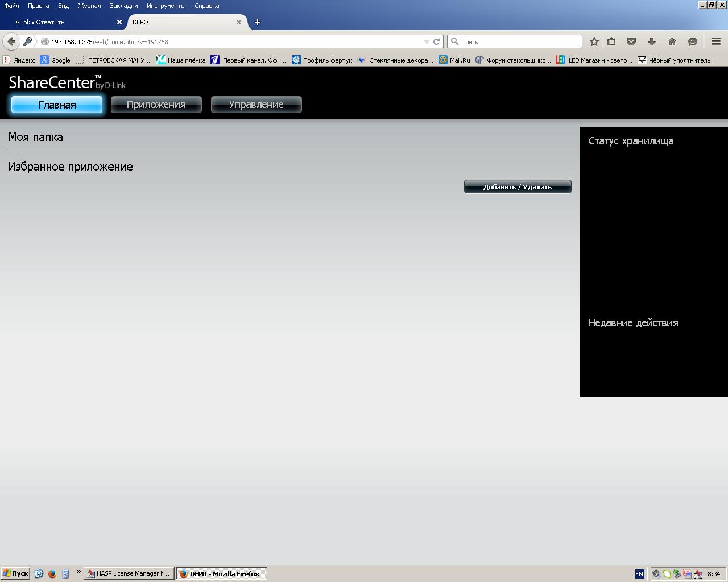The height and width of the screenshot is (582, 728).
Task: Click the site identity globe icon
Action: click(44, 41)
